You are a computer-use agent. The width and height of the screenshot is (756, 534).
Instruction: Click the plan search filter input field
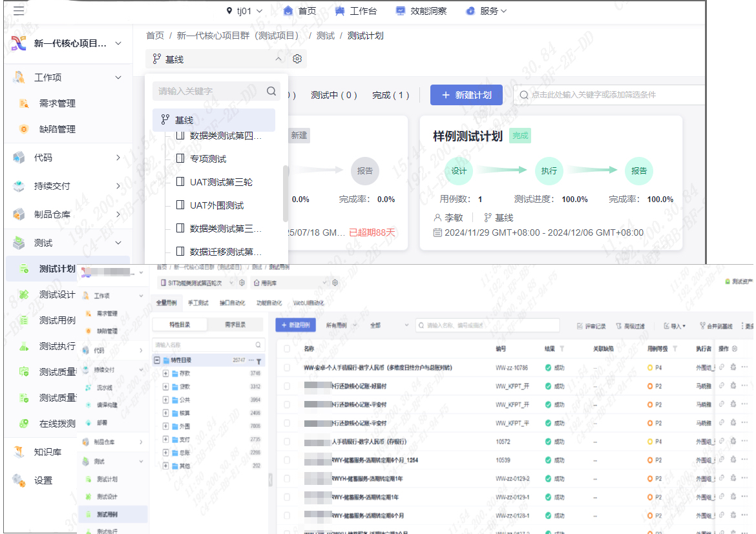pyautogui.click(x=610, y=95)
